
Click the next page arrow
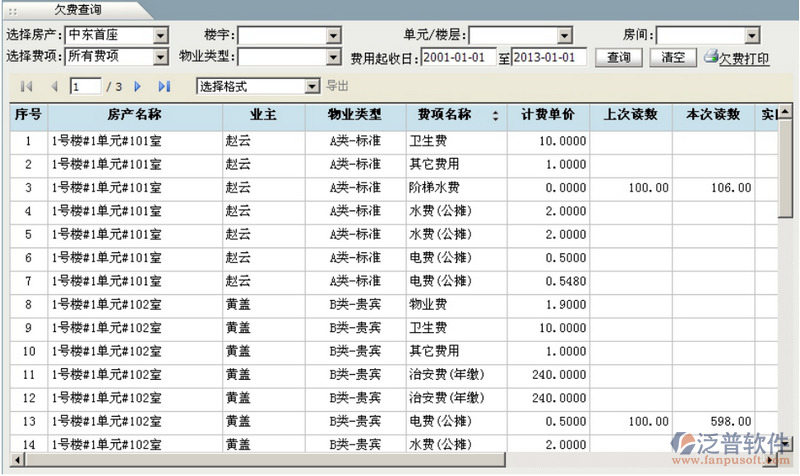click(138, 87)
